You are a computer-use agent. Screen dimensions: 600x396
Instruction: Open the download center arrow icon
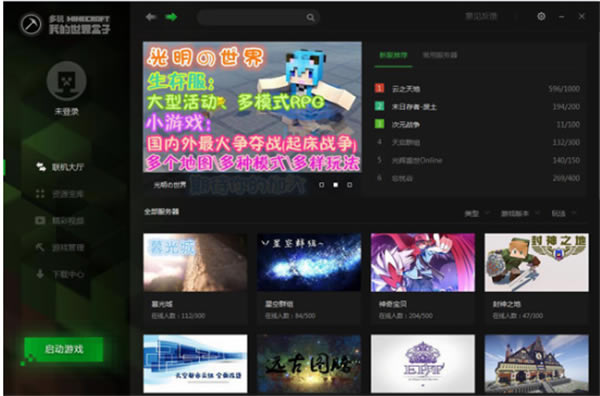[40, 274]
